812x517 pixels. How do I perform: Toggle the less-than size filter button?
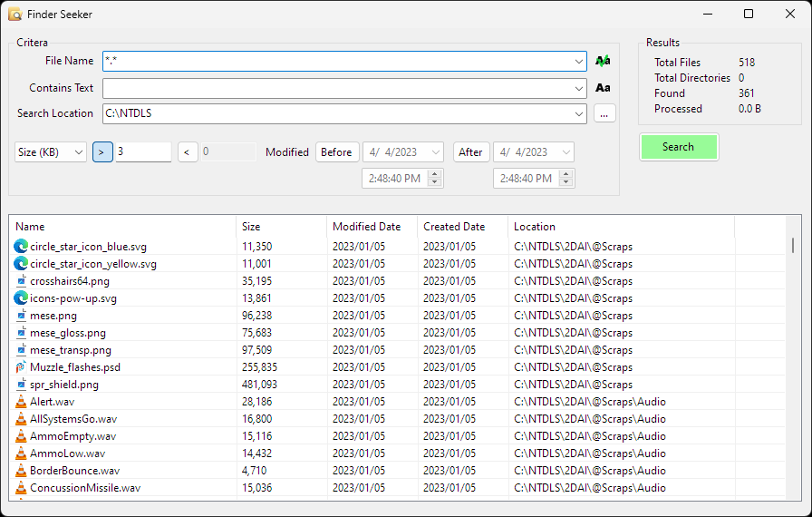188,152
